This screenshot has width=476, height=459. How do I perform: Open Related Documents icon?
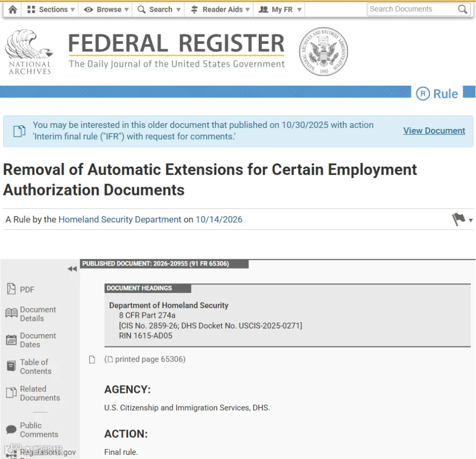coord(12,392)
